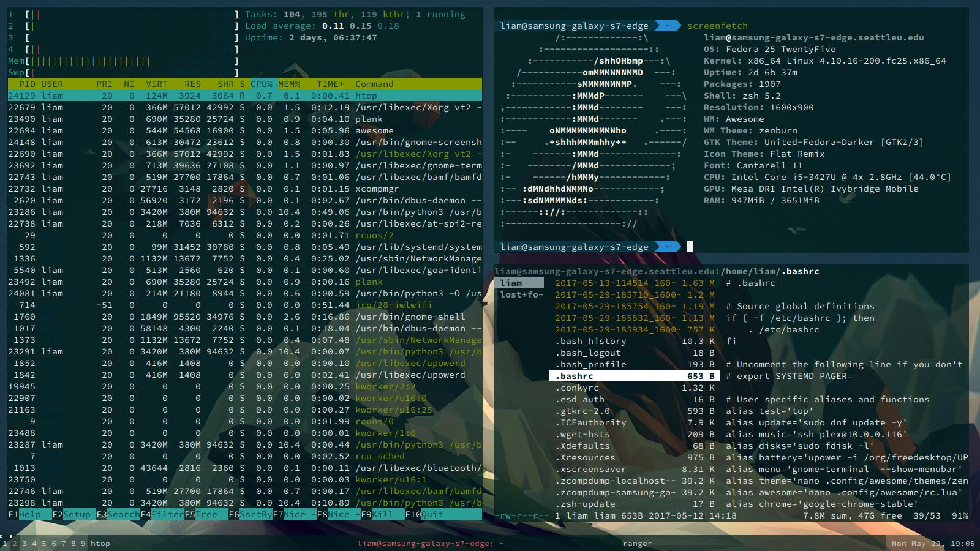
Task: Switch to workspace tag 3
Action: point(24,543)
